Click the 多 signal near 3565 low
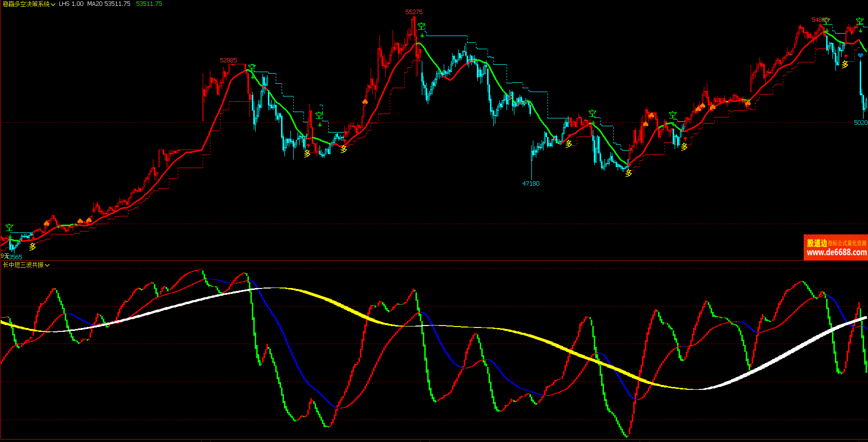868x442 pixels. pos(32,247)
